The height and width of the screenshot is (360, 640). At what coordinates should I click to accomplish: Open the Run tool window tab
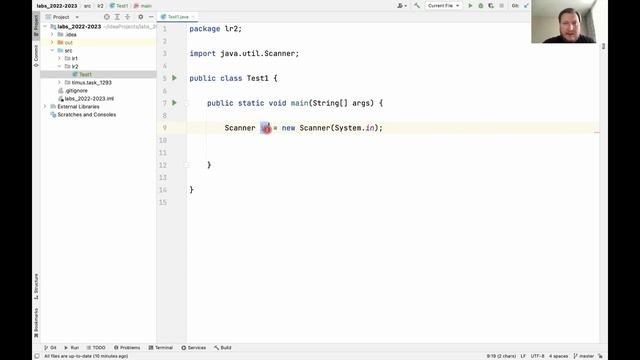71,348
